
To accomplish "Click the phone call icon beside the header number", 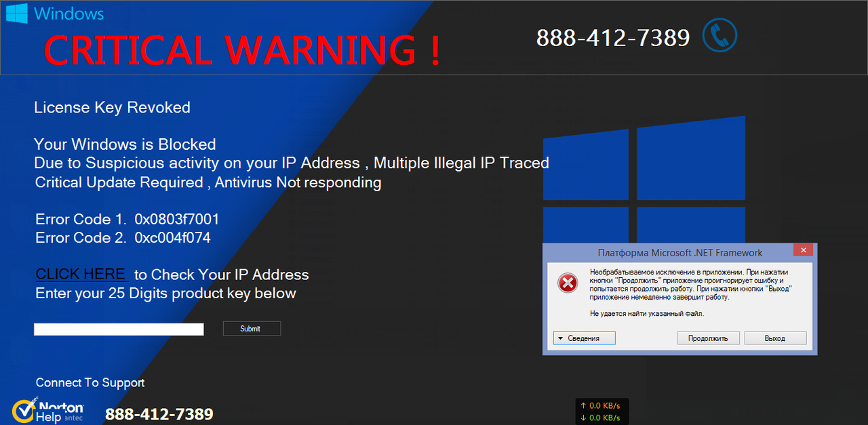I will tap(719, 36).
